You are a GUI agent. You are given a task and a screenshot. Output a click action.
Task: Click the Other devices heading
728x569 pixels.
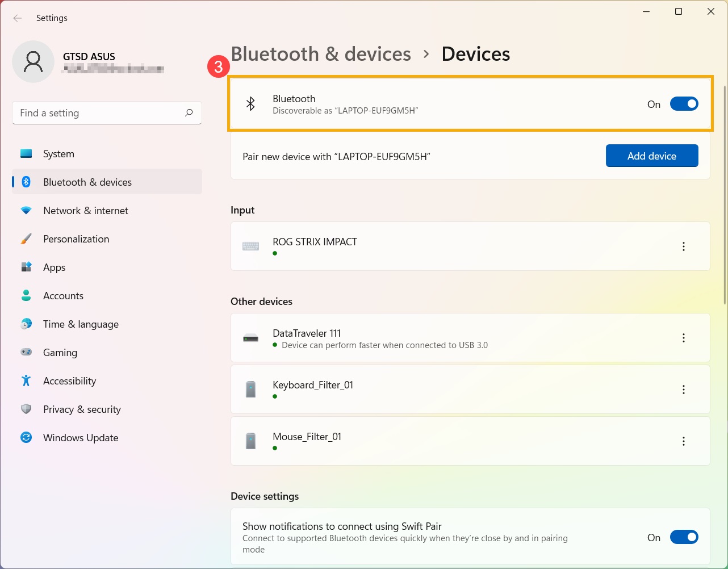click(x=261, y=302)
